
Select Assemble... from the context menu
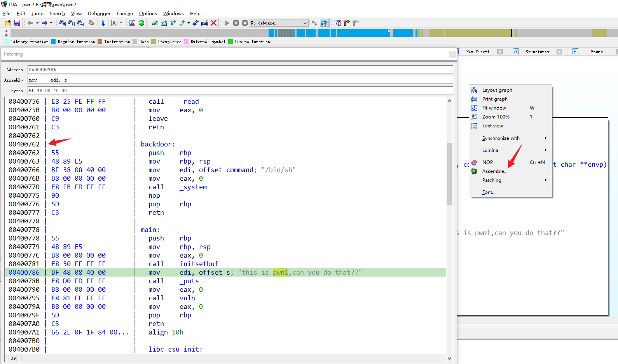point(494,171)
